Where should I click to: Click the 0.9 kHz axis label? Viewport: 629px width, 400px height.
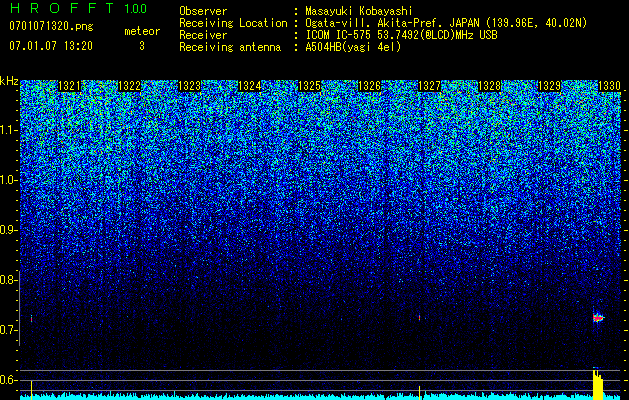(8, 230)
